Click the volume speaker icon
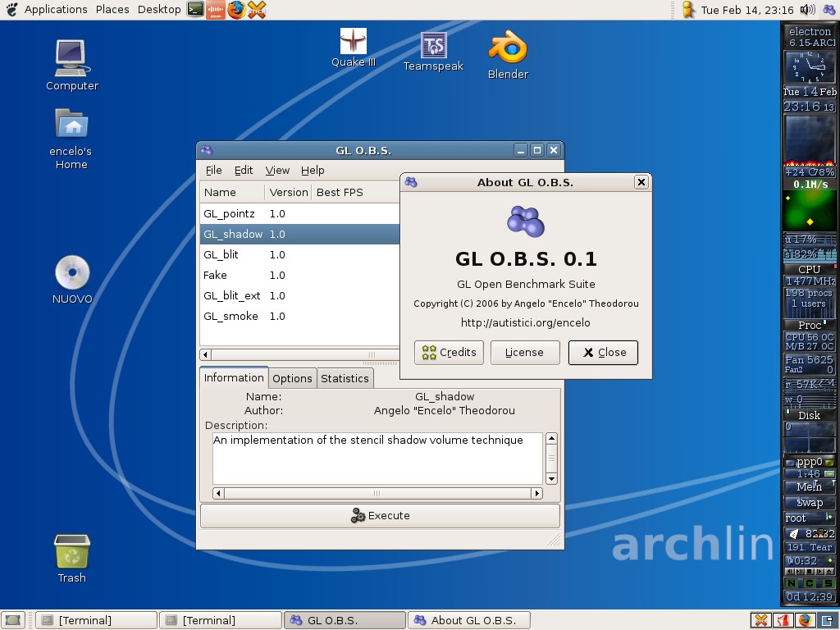This screenshot has width=840, height=630. coord(807,10)
